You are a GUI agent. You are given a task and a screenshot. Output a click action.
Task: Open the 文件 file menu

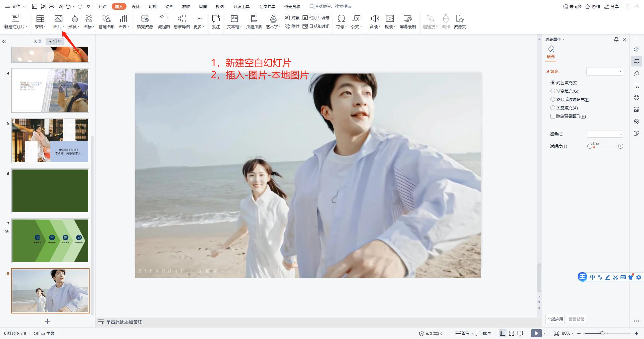(15, 6)
